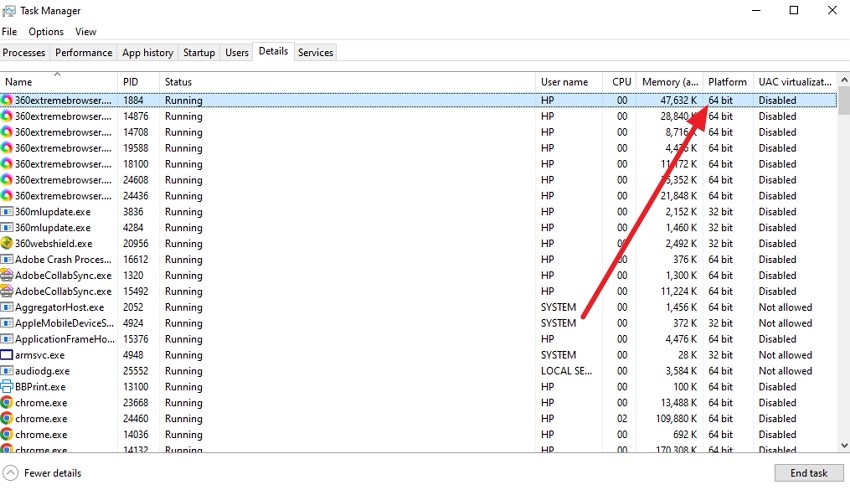Click CPU value 02 in chrome.exe row

tap(622, 418)
